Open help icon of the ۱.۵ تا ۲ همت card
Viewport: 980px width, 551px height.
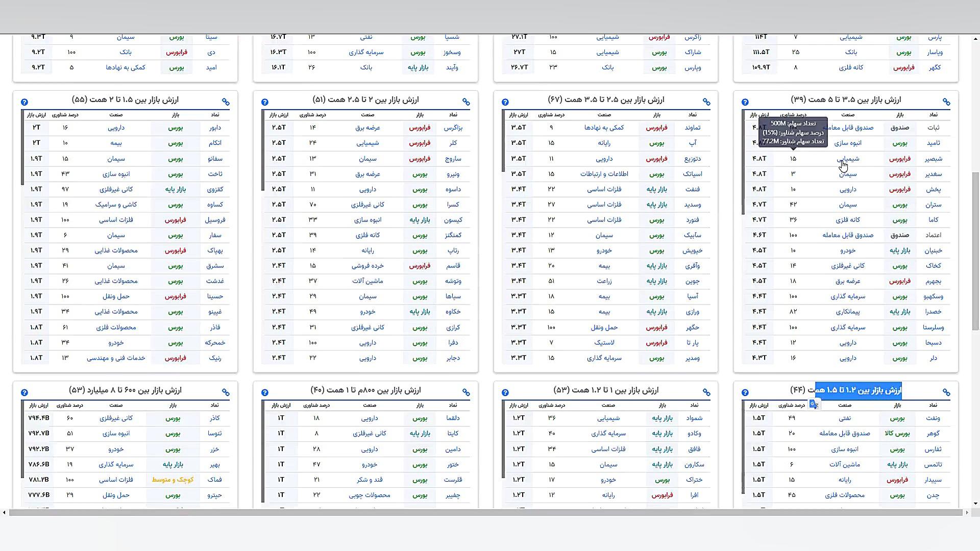coord(24,102)
